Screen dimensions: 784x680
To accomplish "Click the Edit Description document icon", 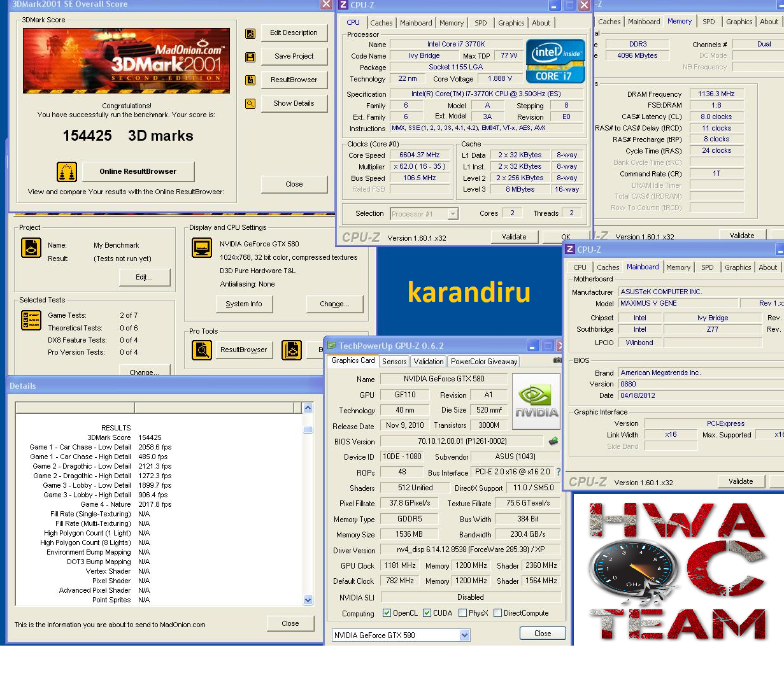I will (x=250, y=33).
